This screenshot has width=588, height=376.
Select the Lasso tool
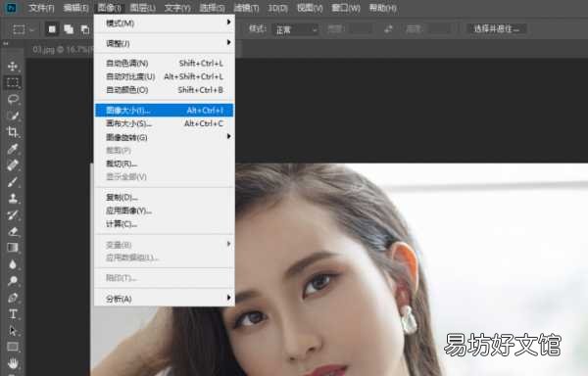coord(13,99)
